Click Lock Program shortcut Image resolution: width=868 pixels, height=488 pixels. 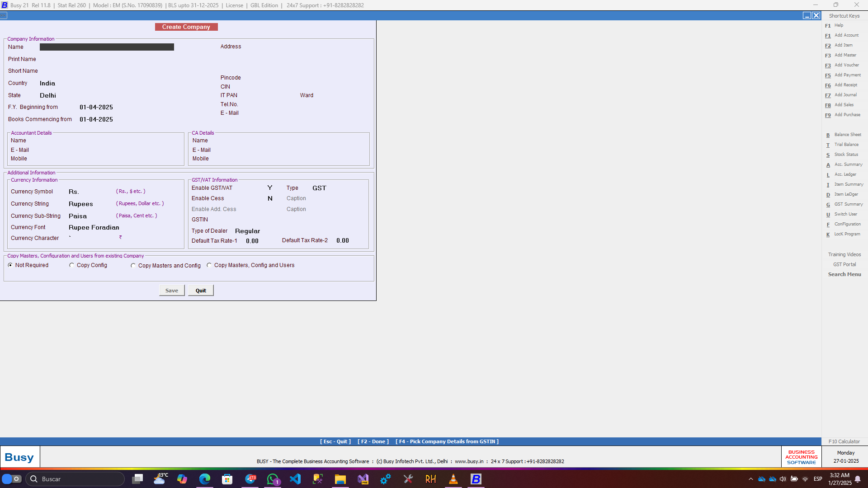coord(843,234)
